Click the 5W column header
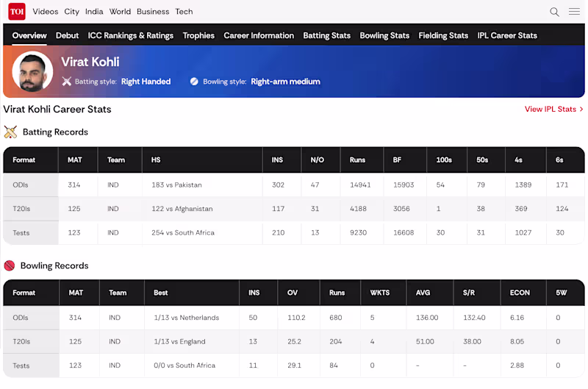The width and height of the screenshot is (588, 389). (x=561, y=293)
